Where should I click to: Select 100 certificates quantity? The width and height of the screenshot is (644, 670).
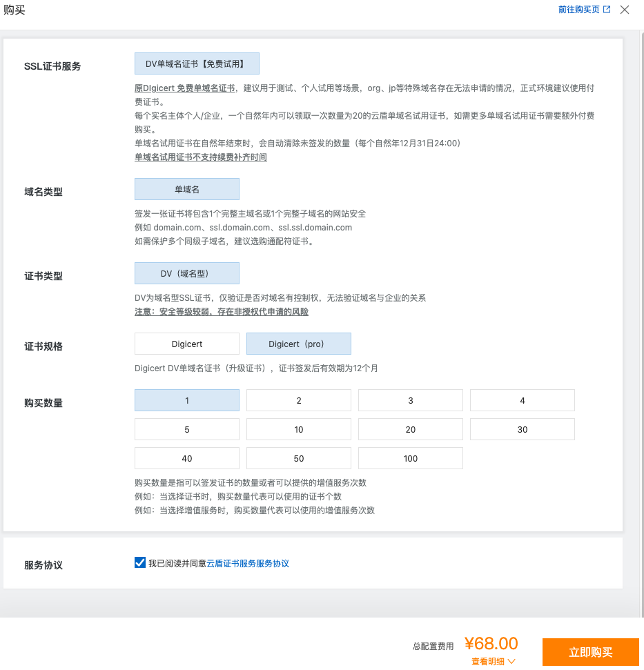pyautogui.click(x=411, y=458)
